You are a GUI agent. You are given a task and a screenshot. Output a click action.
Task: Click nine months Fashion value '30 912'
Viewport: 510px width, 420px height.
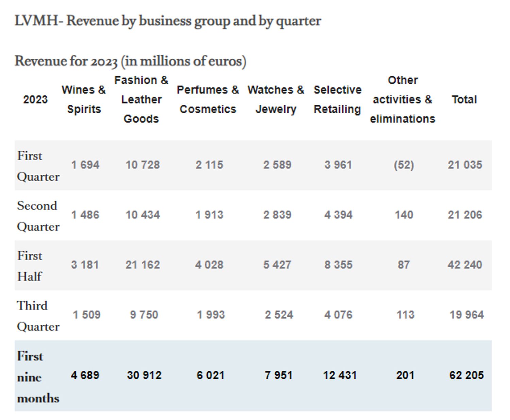[144, 375]
